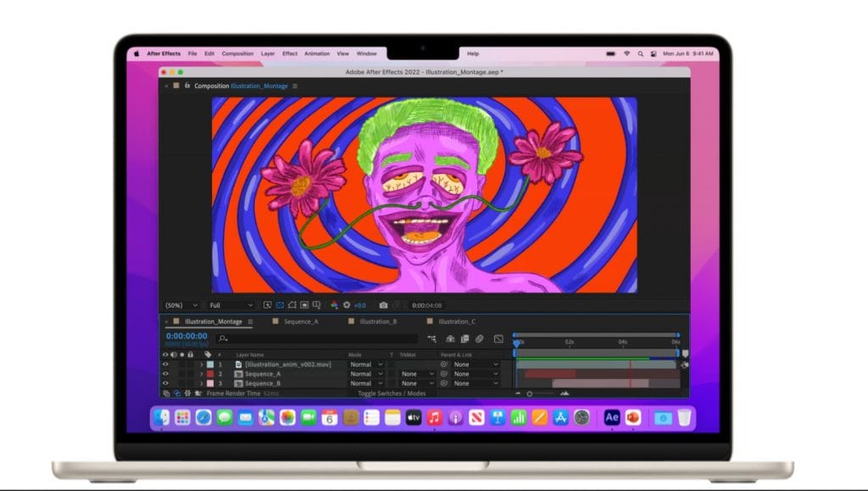Expand the Sequence_A layer properties
This screenshot has width=868, height=491.
click(x=201, y=374)
